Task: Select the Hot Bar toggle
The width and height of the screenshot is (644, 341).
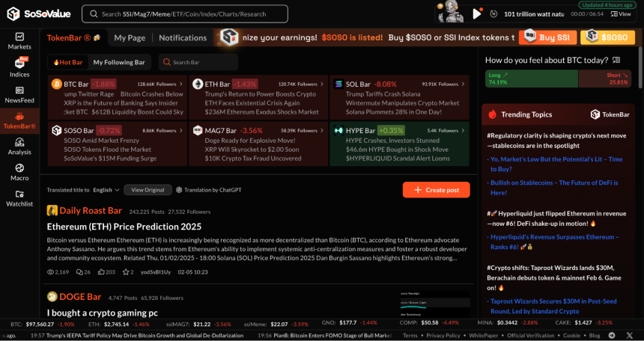Action: pyautogui.click(x=68, y=62)
